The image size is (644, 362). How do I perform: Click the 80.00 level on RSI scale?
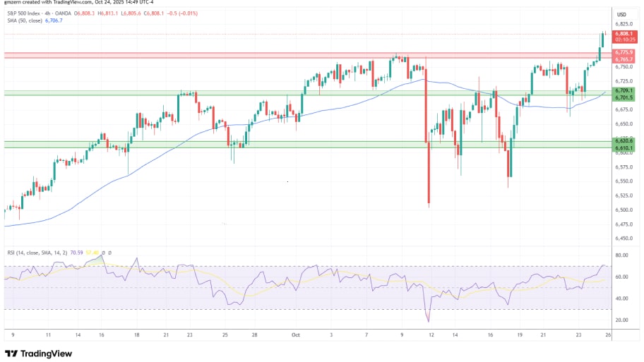click(x=621, y=255)
